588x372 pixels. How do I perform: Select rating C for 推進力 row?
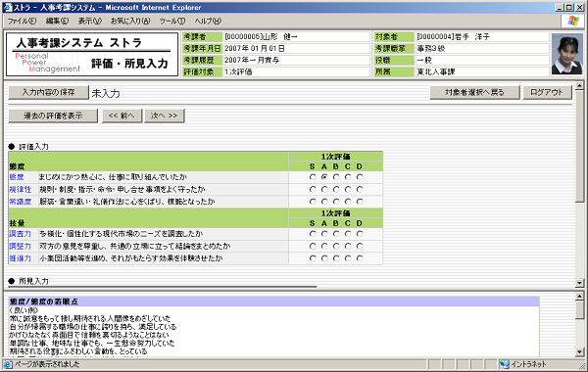348,258
